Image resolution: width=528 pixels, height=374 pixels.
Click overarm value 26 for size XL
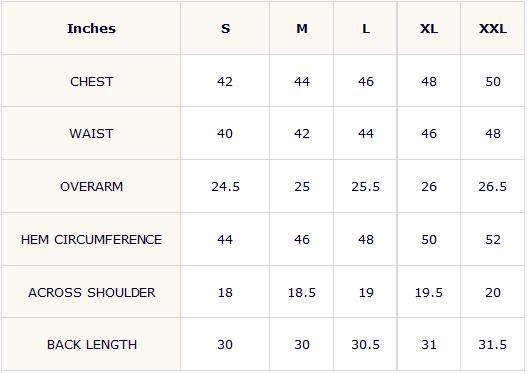pos(429,186)
